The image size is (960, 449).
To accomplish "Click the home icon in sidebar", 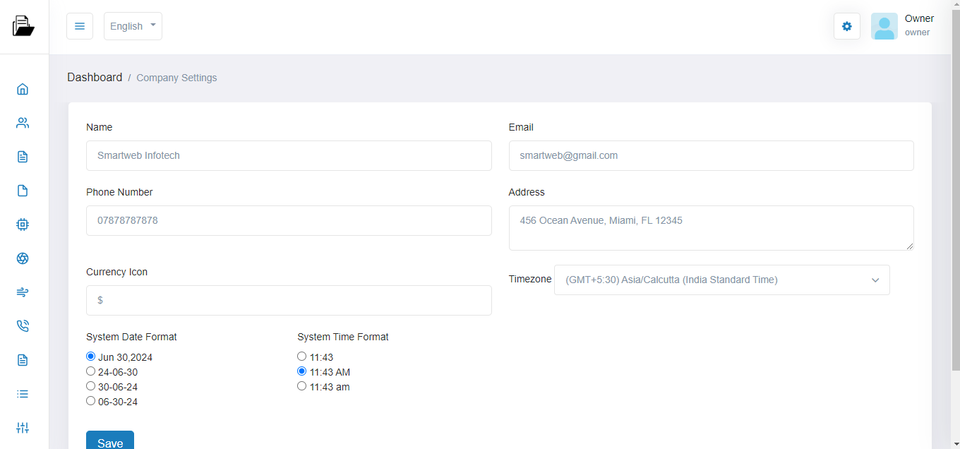I will [x=23, y=89].
